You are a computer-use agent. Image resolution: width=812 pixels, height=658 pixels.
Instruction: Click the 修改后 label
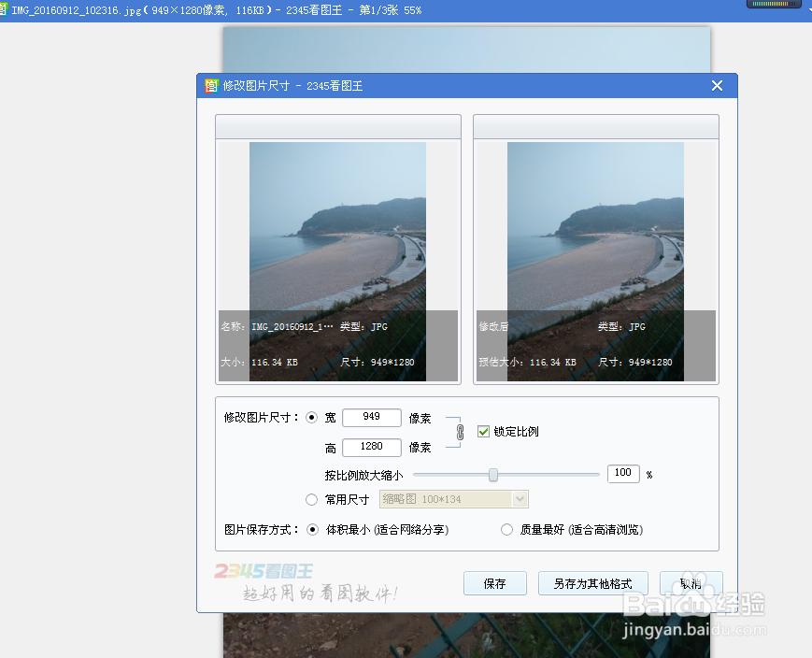[493, 326]
